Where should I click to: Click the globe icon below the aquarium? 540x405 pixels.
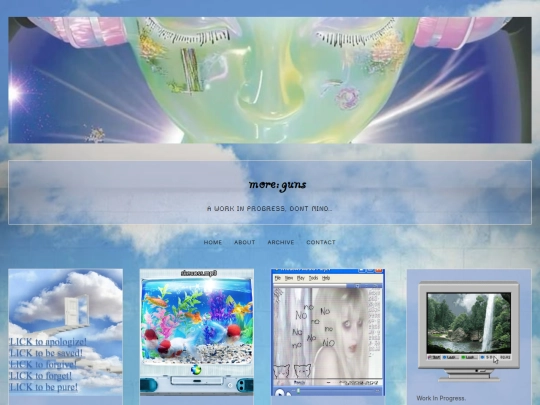pyautogui.click(x=196, y=370)
